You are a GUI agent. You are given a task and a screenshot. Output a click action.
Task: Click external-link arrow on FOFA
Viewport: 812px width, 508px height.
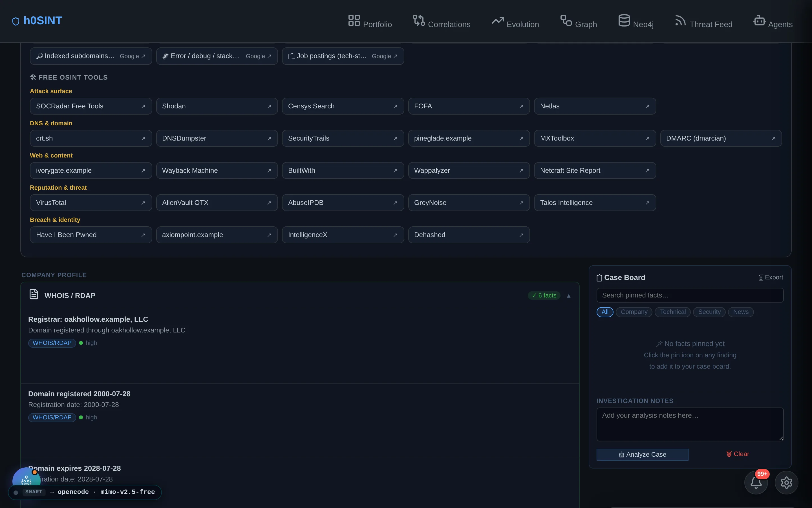coord(521,106)
